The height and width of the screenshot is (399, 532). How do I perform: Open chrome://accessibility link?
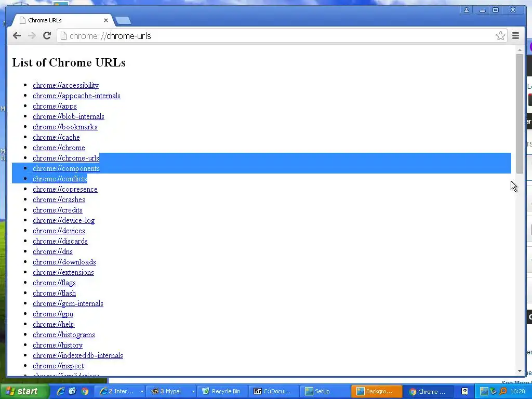coord(66,86)
